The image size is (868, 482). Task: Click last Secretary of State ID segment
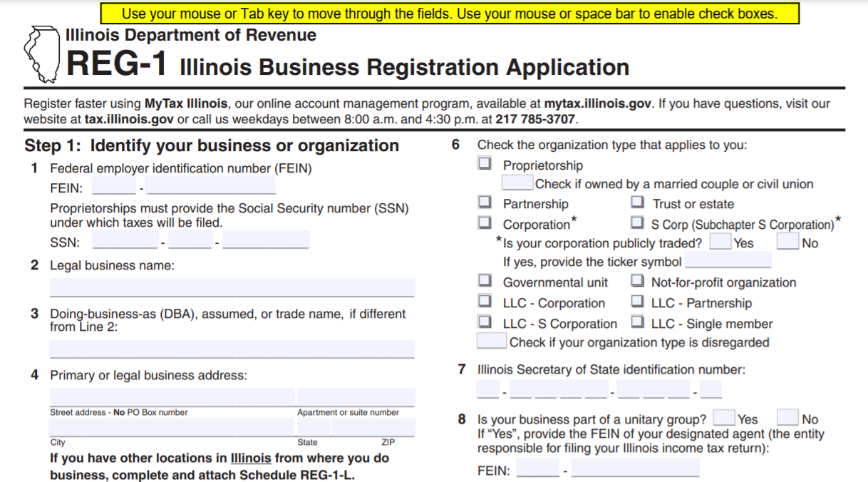[711, 389]
